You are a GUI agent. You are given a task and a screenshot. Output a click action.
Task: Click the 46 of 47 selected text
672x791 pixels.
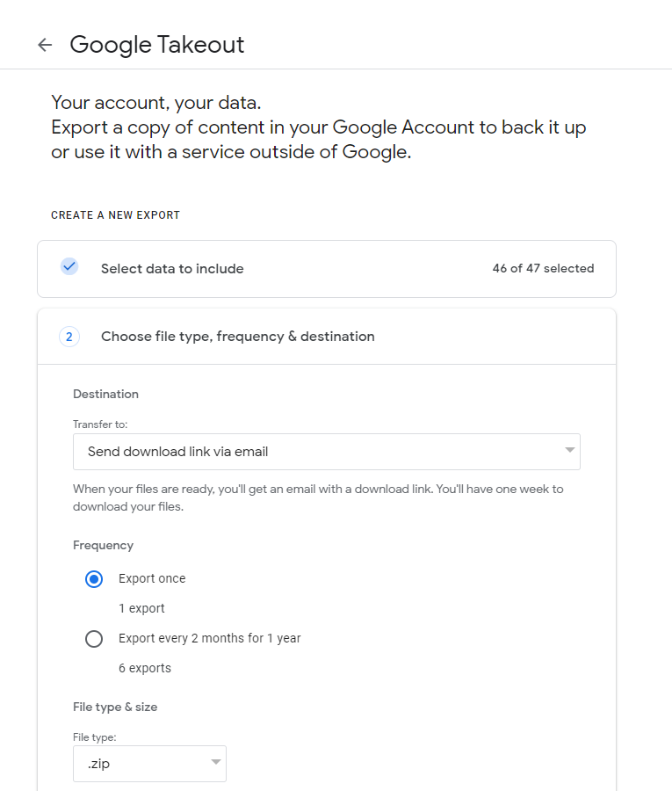[x=543, y=268]
